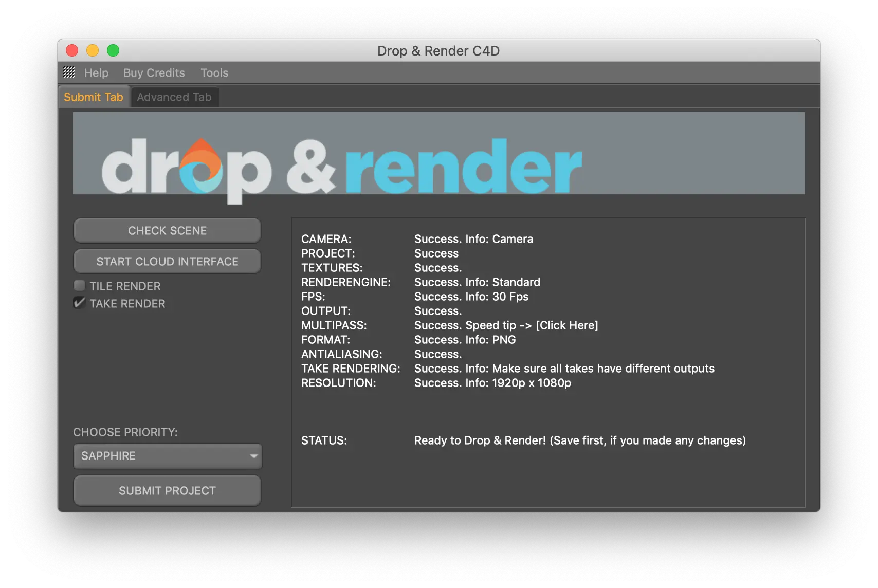This screenshot has height=588, width=878.
Task: Click the dotted grip icon beside Help
Action: pos(69,72)
